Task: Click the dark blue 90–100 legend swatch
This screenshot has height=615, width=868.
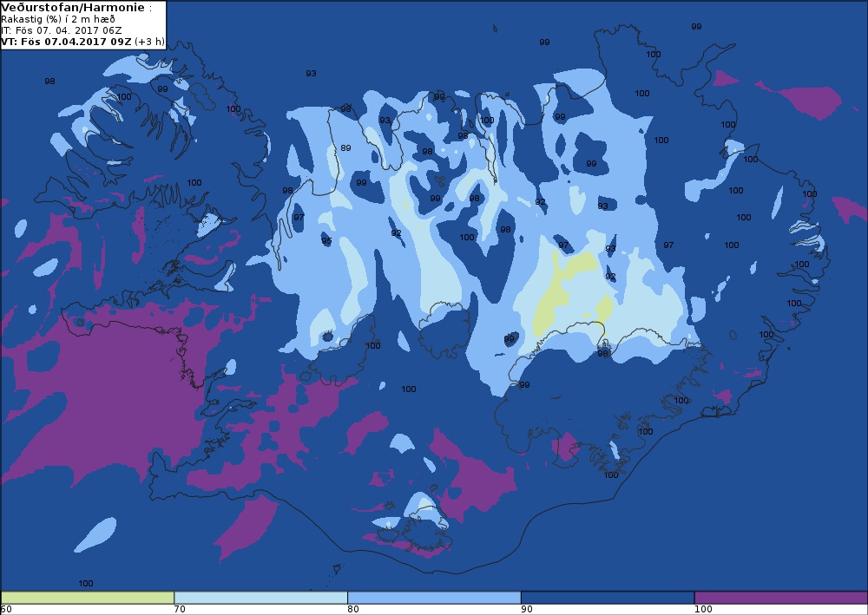Action: pos(608,598)
